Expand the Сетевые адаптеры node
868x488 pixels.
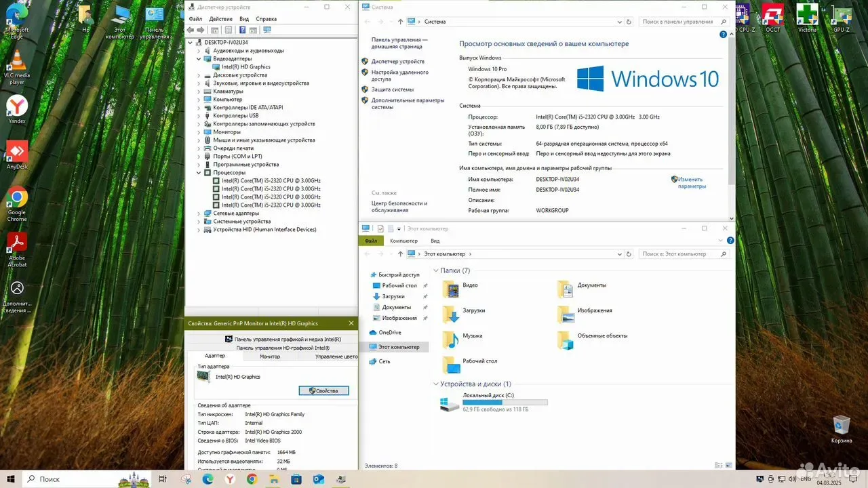199,213
